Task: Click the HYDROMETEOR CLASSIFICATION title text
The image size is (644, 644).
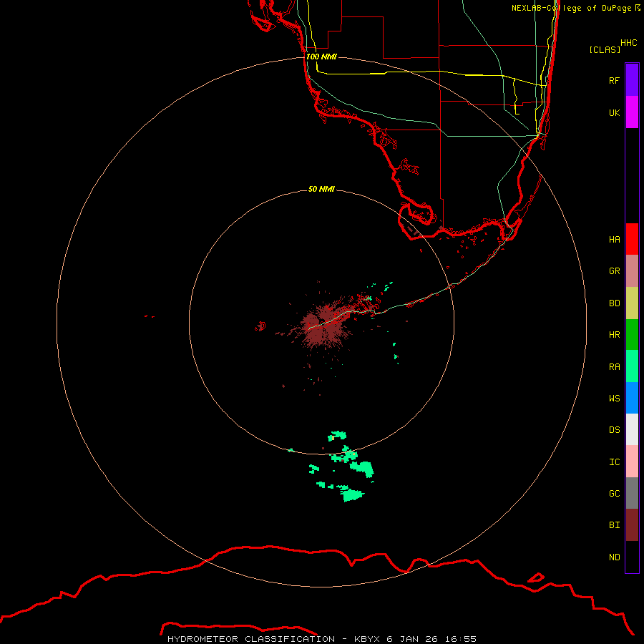Action: 251,639
